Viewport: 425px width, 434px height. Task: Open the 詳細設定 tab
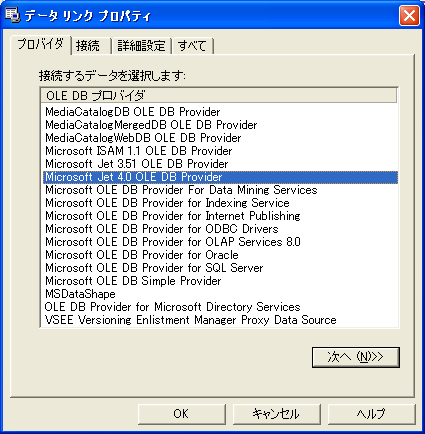[141, 46]
